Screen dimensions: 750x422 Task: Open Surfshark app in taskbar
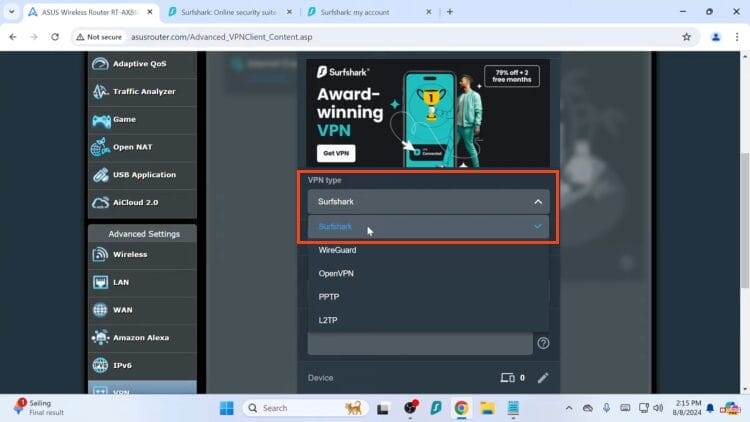click(436, 408)
